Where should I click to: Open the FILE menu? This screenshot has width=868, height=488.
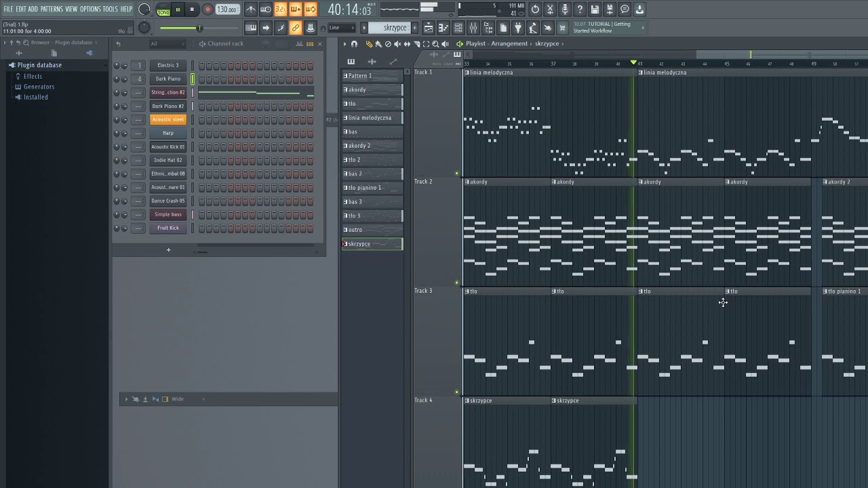pos(9,9)
